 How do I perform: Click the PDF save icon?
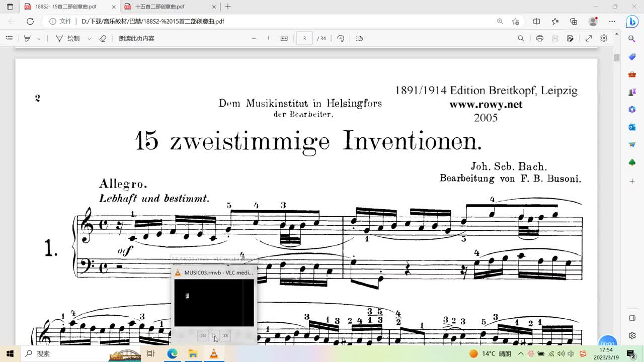pyautogui.click(x=555, y=38)
